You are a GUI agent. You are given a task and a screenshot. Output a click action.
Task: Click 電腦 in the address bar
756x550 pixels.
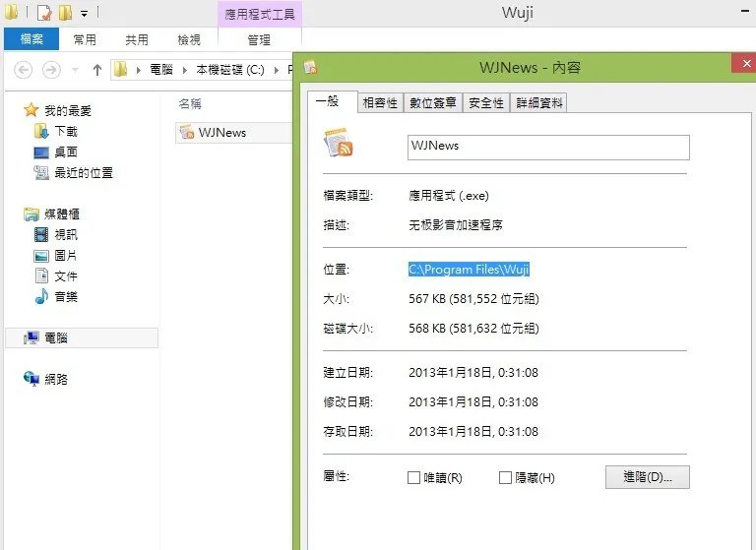(161, 70)
